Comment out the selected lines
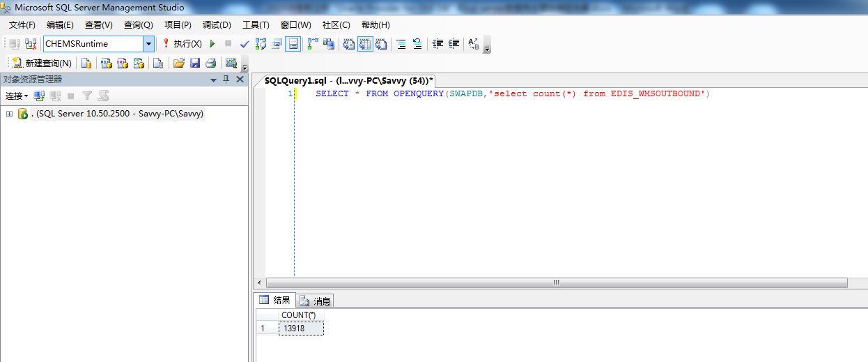Viewport: 868px width, 362px height. coord(401,44)
